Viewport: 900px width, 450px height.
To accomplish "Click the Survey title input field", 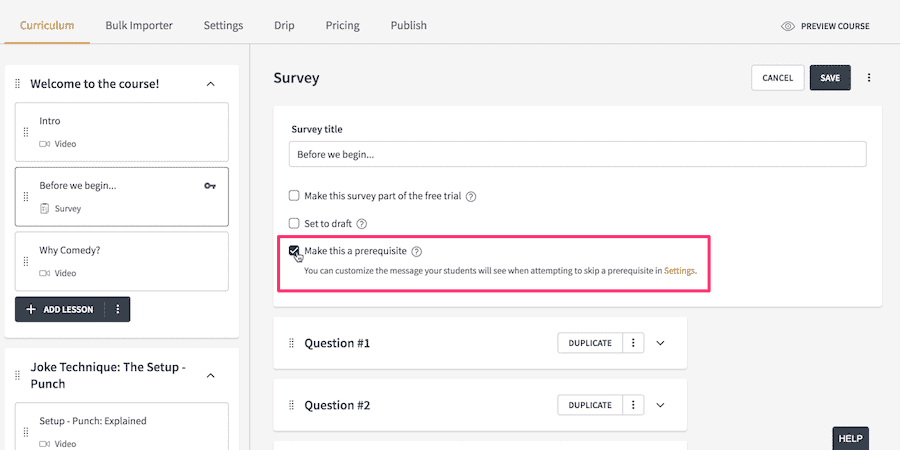I will 577,154.
